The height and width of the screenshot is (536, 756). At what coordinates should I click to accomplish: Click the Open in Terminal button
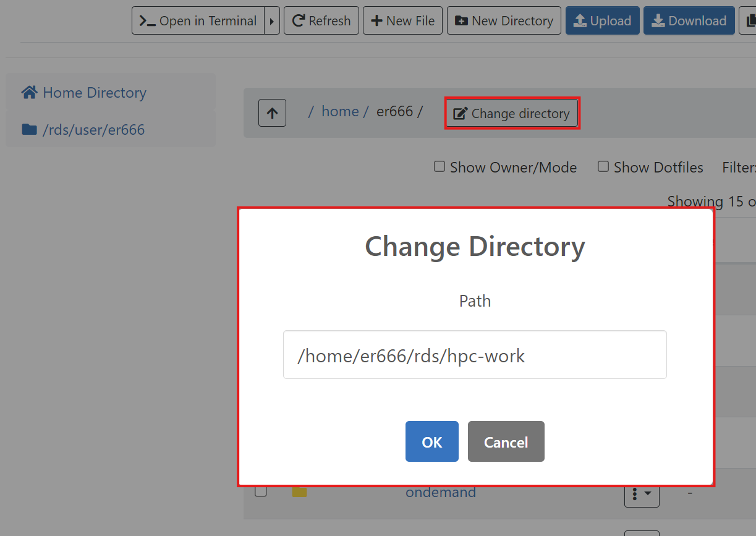[x=198, y=21]
